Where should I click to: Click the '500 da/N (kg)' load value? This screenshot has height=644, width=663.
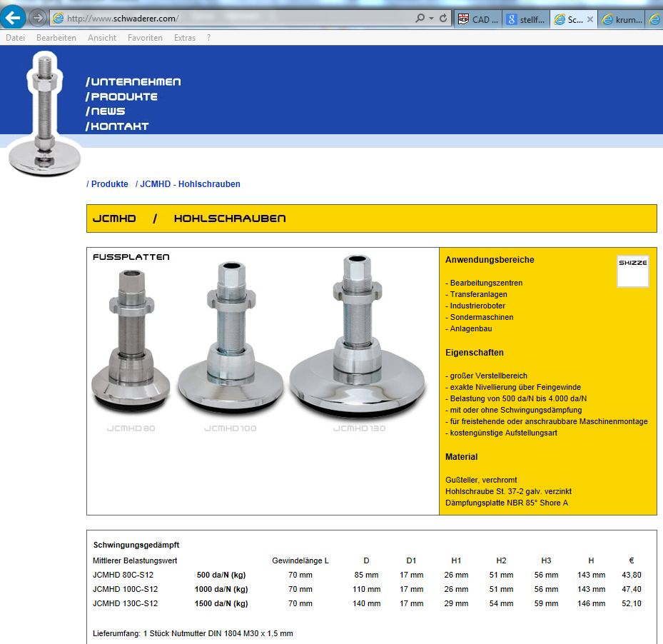(x=221, y=575)
